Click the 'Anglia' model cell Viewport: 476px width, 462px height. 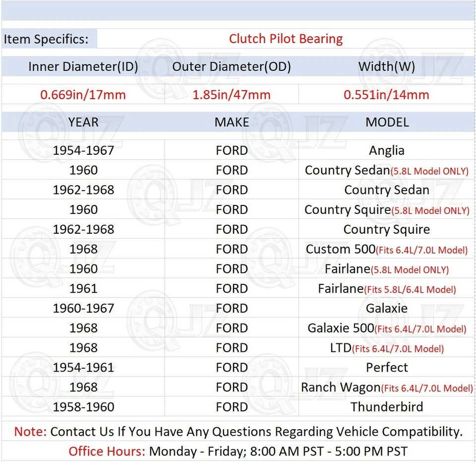click(386, 150)
